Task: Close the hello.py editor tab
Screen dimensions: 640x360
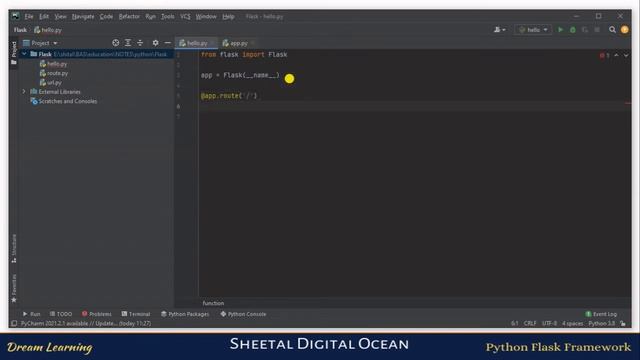Action: [212, 43]
